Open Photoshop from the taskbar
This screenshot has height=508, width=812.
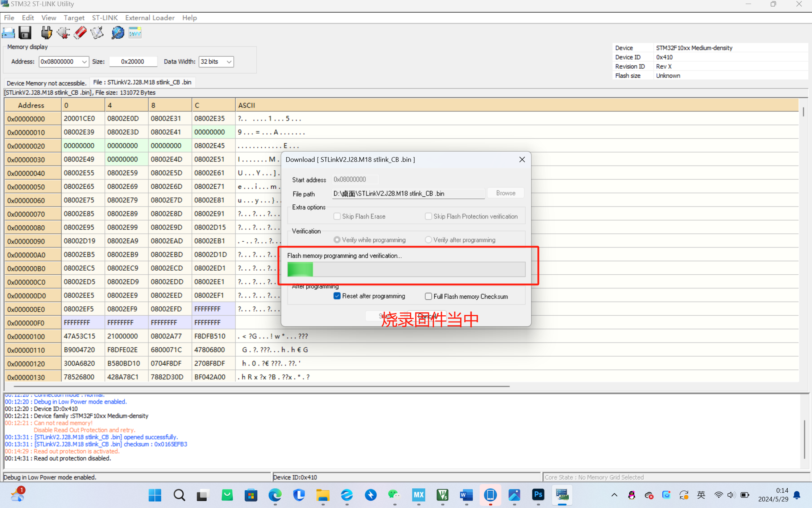point(538,495)
